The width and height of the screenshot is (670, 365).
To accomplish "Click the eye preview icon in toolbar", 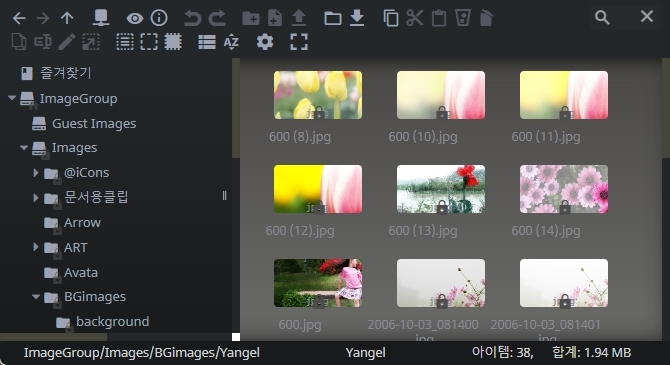I will click(x=135, y=18).
